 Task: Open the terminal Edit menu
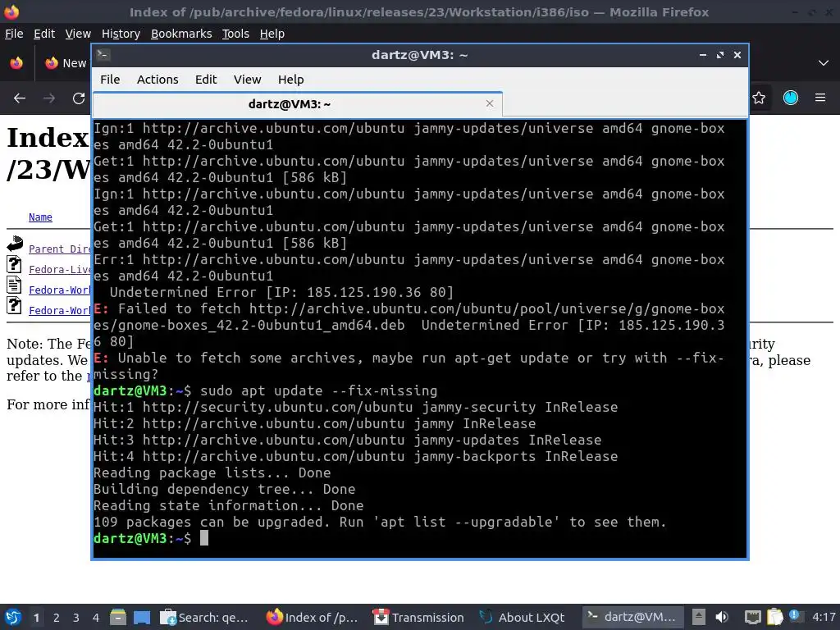206,80
